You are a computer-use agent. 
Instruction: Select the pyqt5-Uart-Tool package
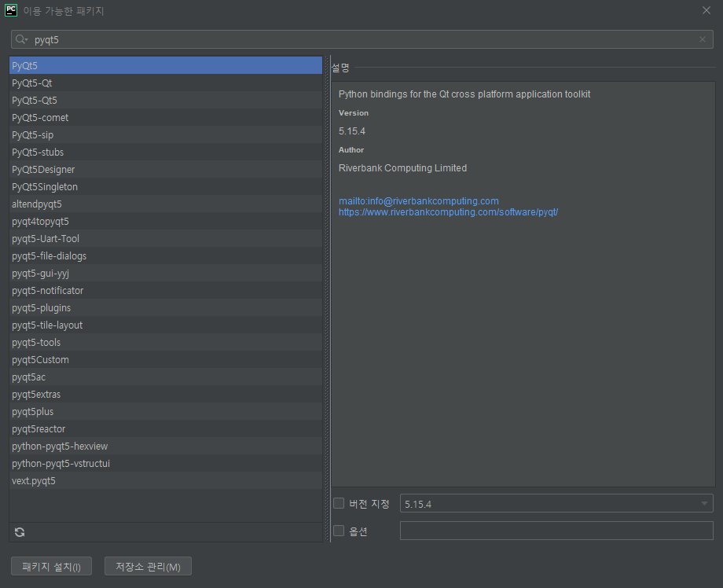tap(166, 238)
